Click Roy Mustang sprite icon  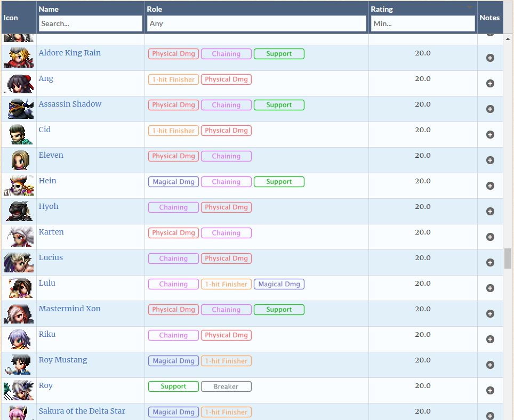(18, 365)
